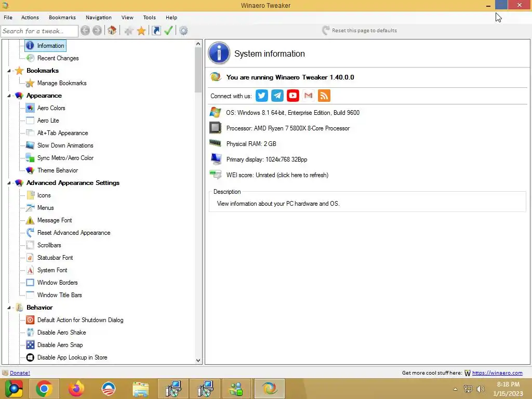Open the https://winaero.com link
The image size is (532, 399).
click(497, 373)
